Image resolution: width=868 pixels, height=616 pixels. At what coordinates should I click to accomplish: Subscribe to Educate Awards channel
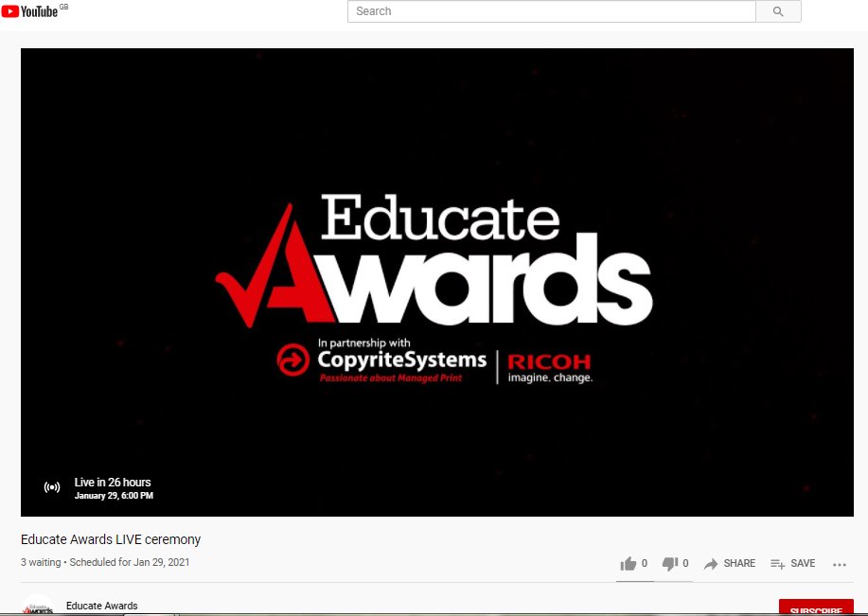(816, 607)
